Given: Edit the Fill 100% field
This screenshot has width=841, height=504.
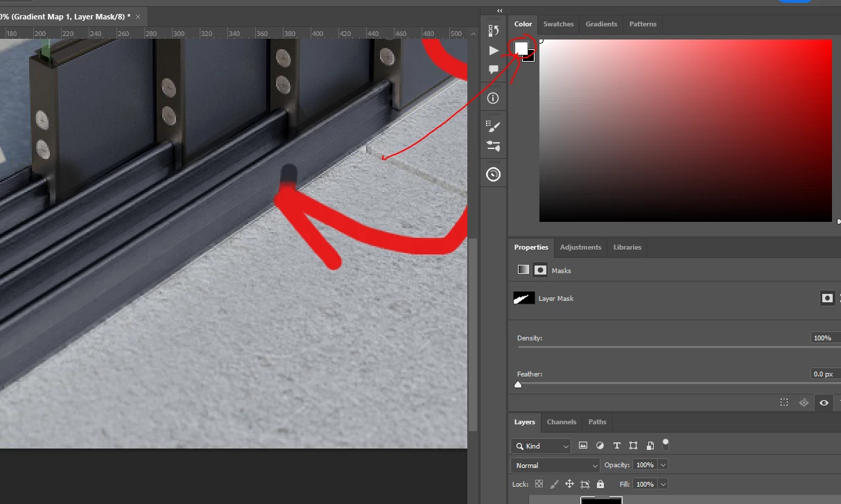Looking at the screenshot, I should [645, 484].
